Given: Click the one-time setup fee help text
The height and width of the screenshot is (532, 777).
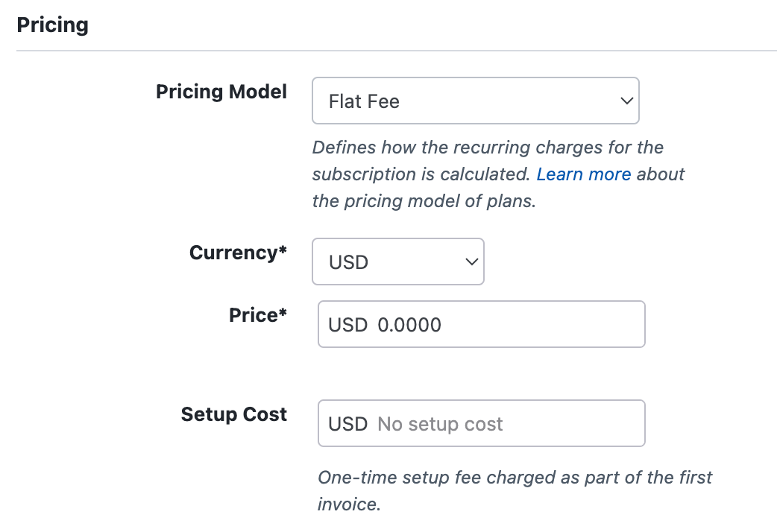Looking at the screenshot, I should (515, 477).
